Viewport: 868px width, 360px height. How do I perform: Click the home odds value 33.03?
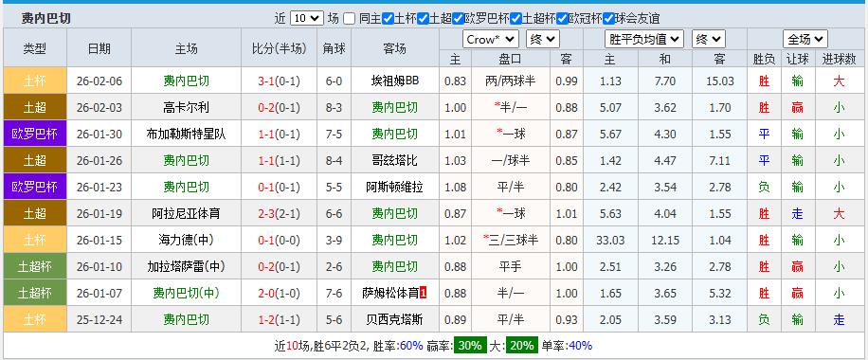coord(610,241)
